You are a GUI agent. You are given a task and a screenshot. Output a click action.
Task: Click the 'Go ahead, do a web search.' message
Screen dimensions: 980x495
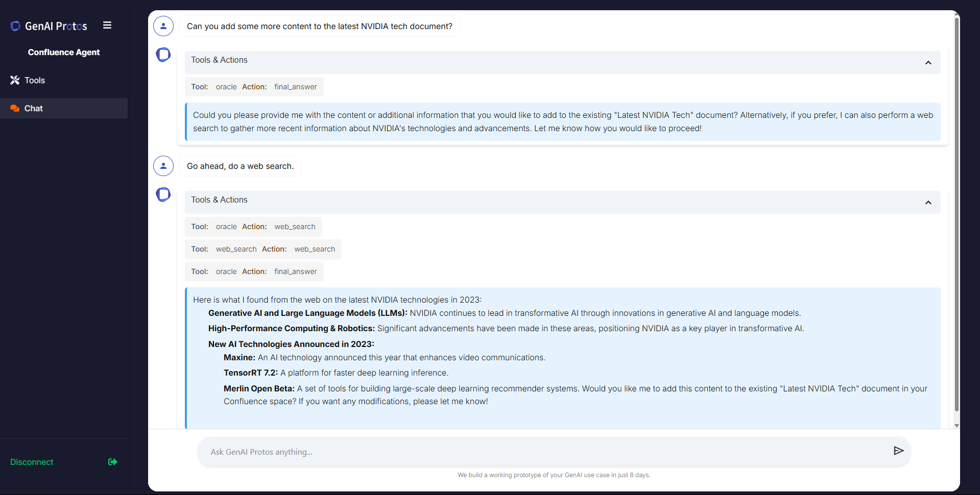240,166
